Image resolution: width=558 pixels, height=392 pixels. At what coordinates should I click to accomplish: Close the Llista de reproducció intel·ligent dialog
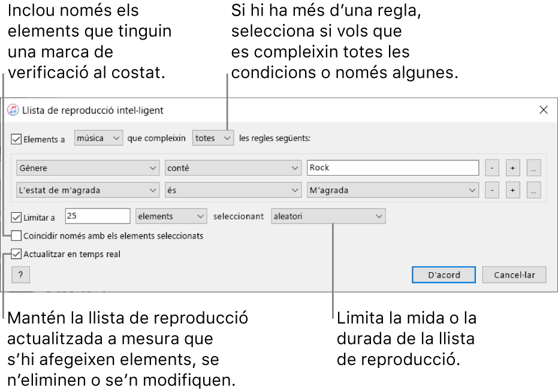click(x=544, y=110)
